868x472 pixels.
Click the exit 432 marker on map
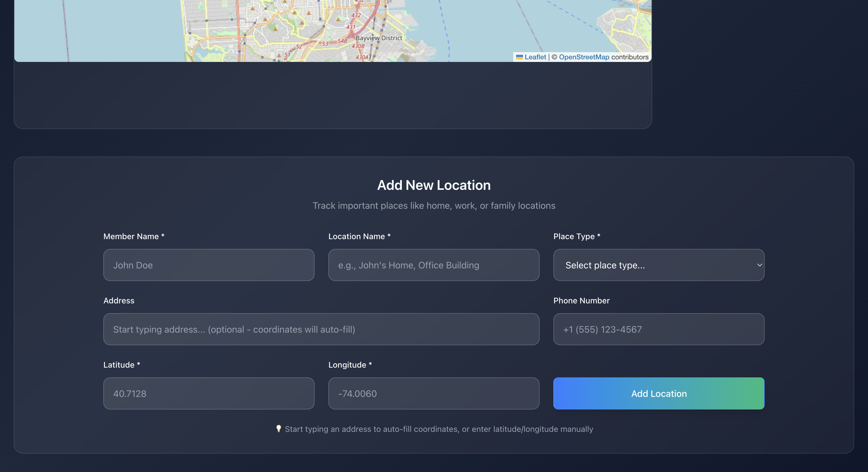click(356, 15)
